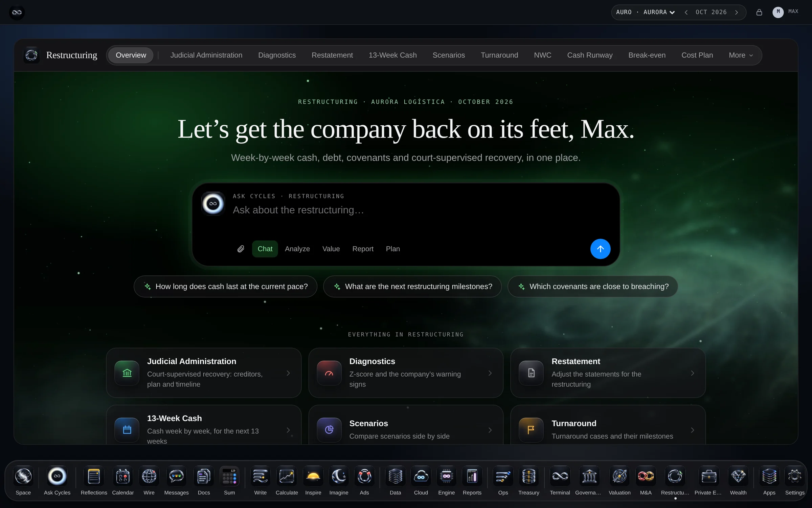Open the Wealth diamond icon
This screenshot has height=508, width=812.
coord(738,477)
